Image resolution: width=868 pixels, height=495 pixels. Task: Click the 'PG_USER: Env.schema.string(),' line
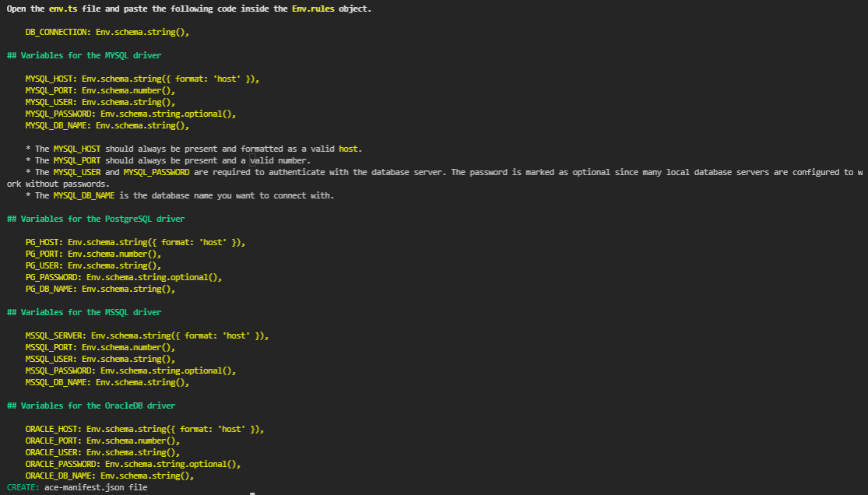pos(93,265)
